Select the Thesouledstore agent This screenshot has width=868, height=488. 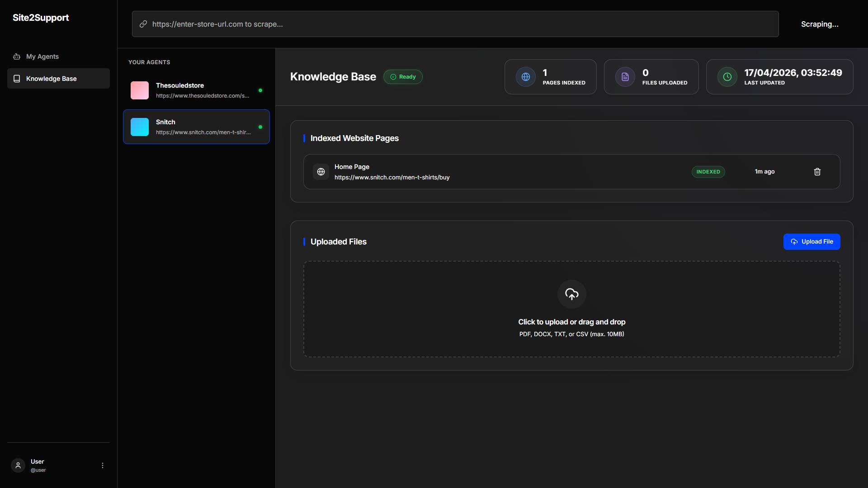196,90
